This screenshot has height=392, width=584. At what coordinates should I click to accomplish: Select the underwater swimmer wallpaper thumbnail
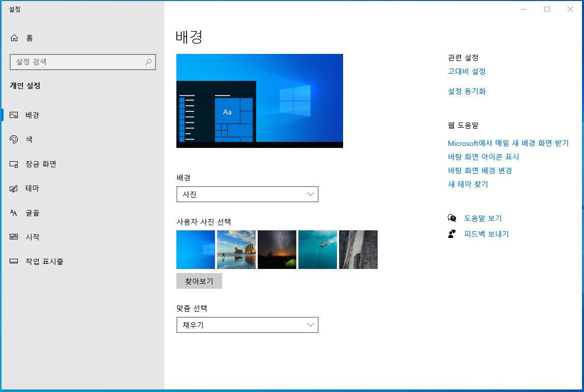pyautogui.click(x=317, y=250)
